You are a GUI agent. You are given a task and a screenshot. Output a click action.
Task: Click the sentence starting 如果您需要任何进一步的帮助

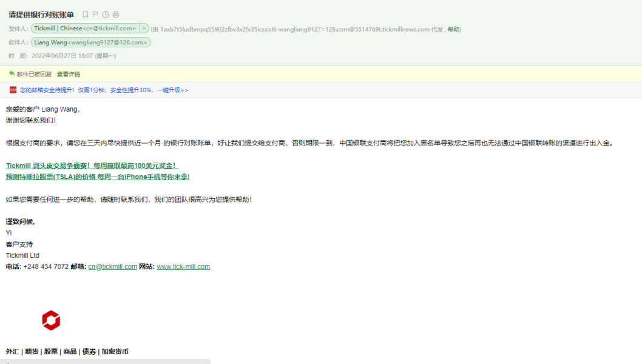click(x=129, y=200)
